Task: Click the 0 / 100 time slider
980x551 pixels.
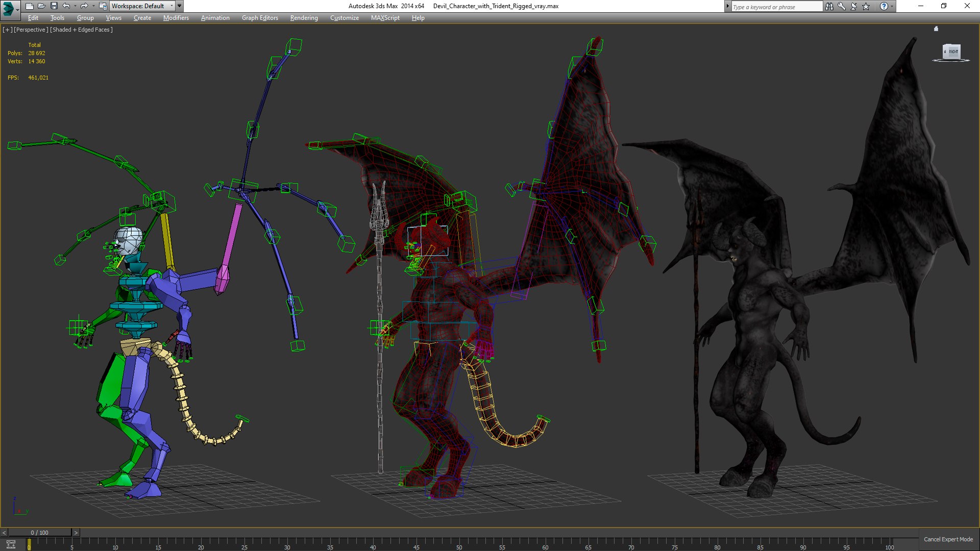Action: click(40, 533)
